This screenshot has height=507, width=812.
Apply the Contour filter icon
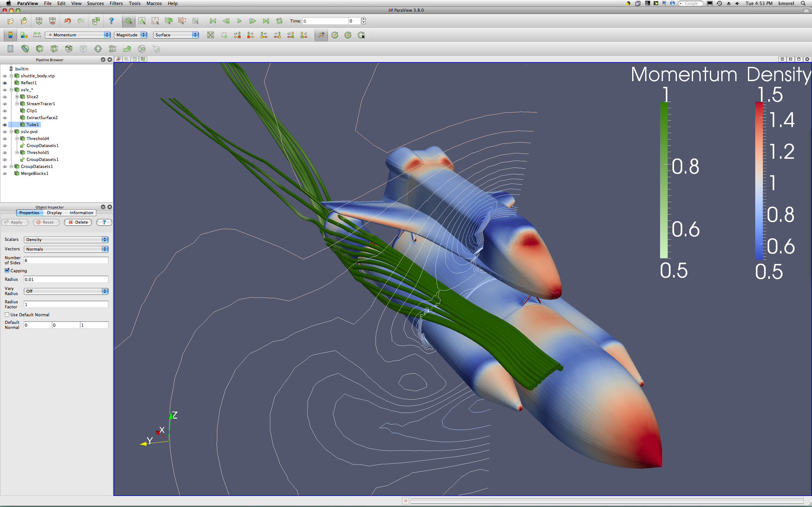click(25, 49)
